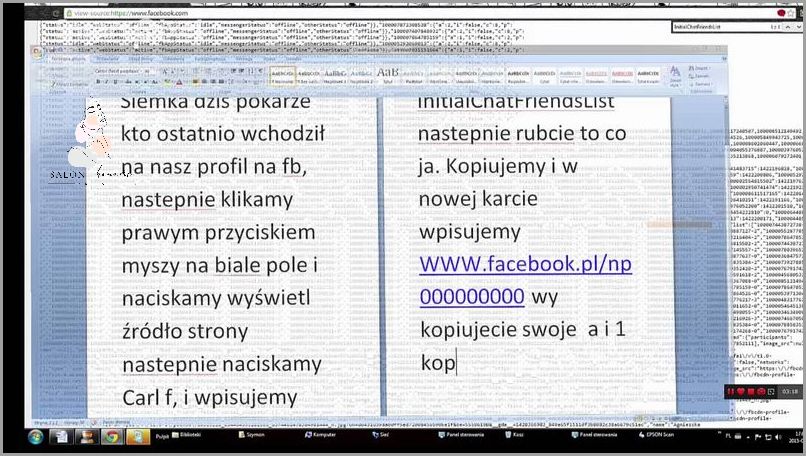Image resolution: width=806 pixels, height=456 pixels.
Task: Open the Word Office button menu
Action: click(x=37, y=53)
